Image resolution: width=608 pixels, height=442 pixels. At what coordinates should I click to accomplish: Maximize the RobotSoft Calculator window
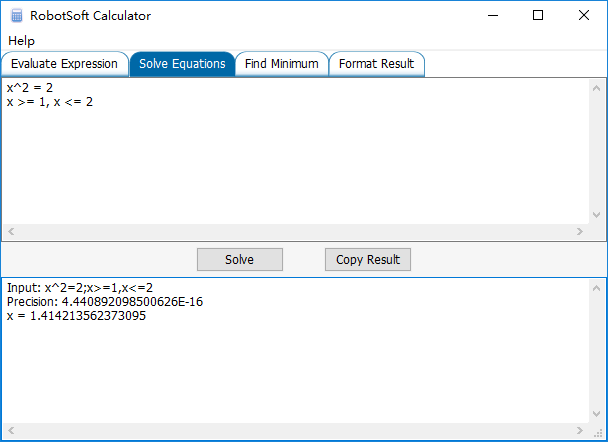click(x=538, y=16)
